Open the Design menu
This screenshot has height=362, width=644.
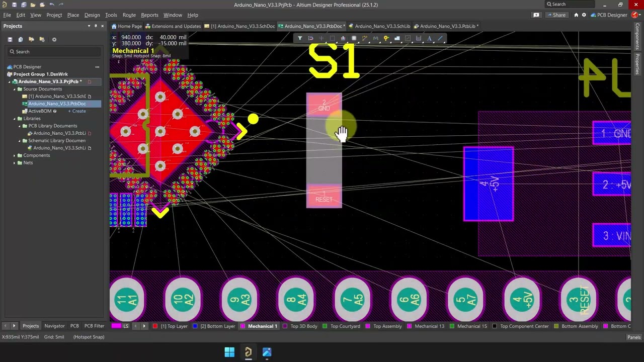pos(92,15)
